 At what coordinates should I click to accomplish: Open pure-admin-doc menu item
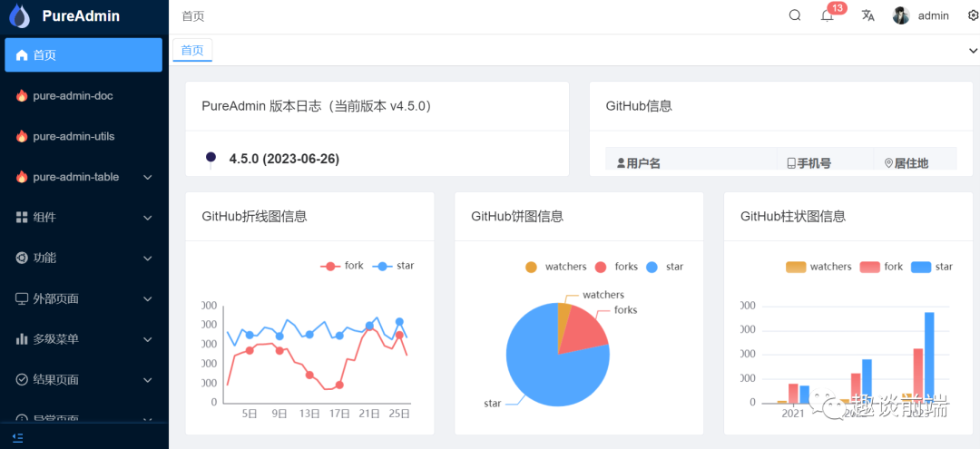click(x=83, y=95)
